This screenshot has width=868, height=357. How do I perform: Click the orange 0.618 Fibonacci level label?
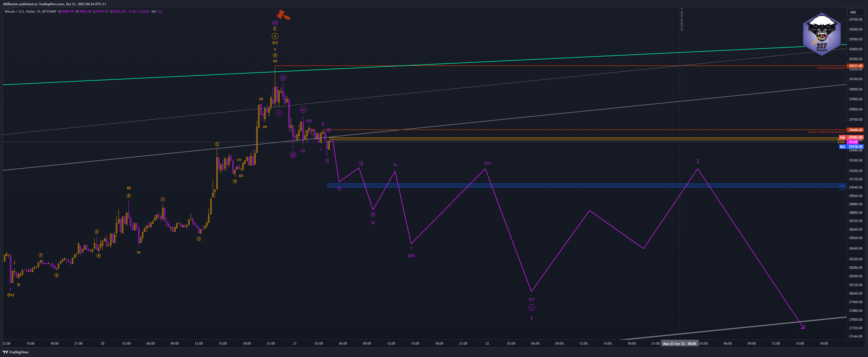[841, 142]
